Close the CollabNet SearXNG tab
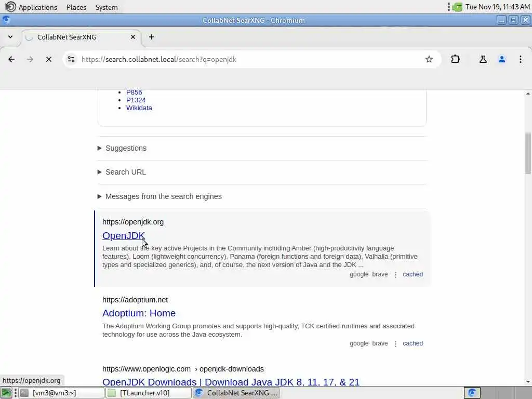Viewport: 532px width, 399px height. click(x=133, y=37)
